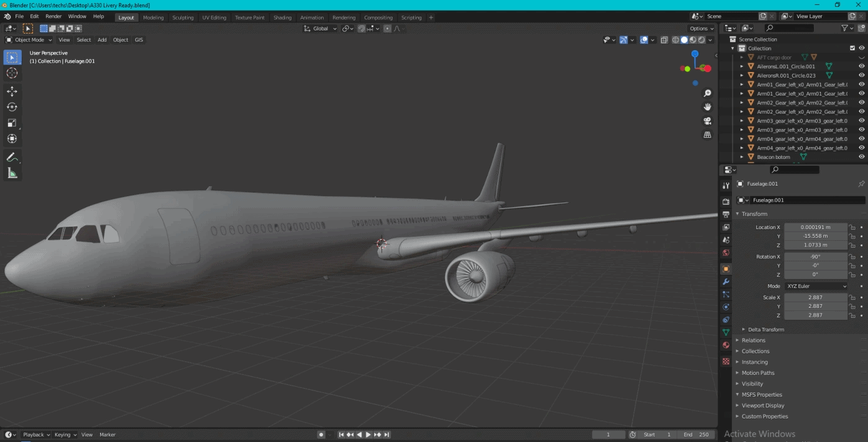The height and width of the screenshot is (442, 868).
Task: Open the Object Mode dropdown
Action: [29, 40]
